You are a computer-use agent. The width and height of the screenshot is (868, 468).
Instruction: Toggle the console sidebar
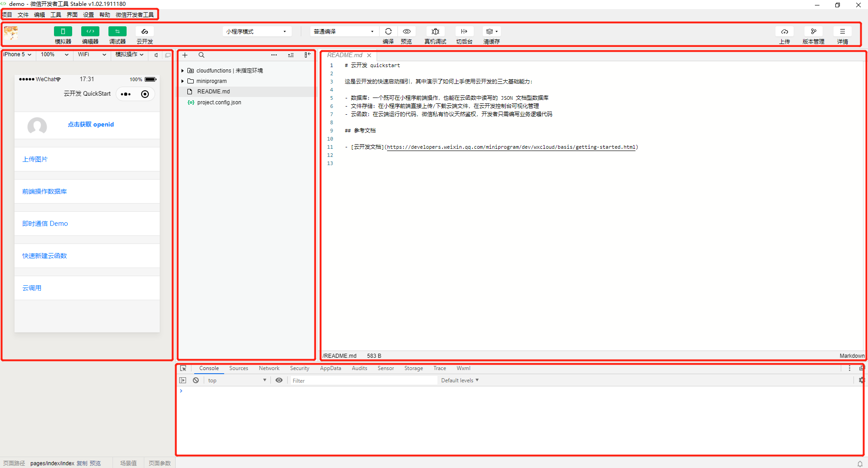pyautogui.click(x=183, y=380)
